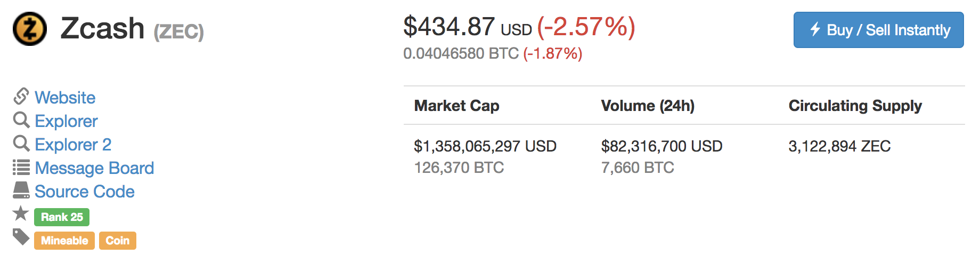Click the tag icon beside Mineable
The width and height of the screenshot is (980, 270).
[21, 237]
